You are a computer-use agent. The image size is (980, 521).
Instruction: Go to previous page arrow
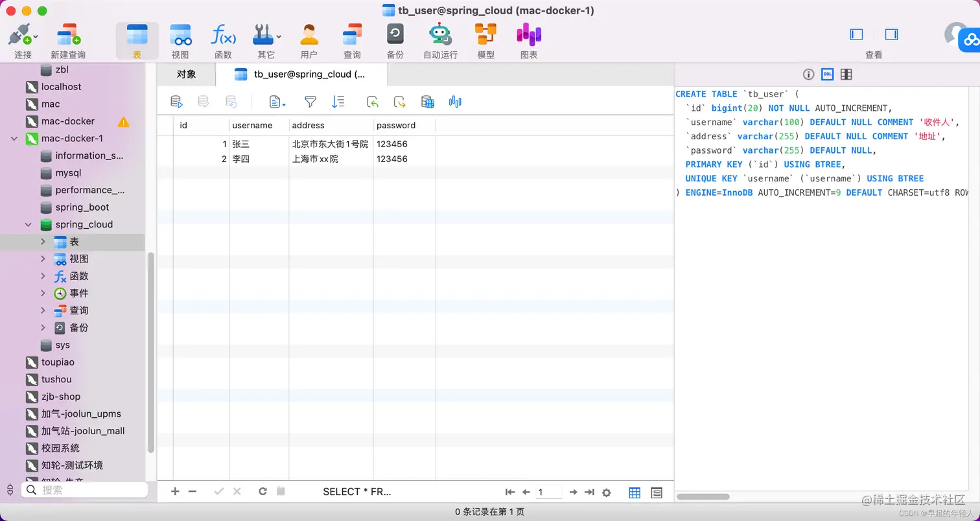click(x=526, y=492)
